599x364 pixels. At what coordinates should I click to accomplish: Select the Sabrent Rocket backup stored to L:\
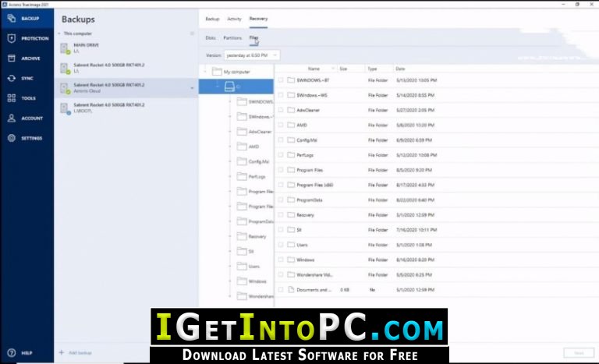point(126,68)
